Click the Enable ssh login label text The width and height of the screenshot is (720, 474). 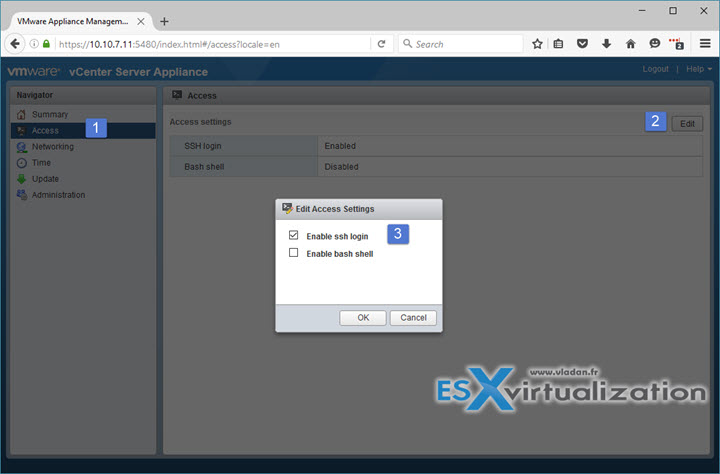[338, 236]
